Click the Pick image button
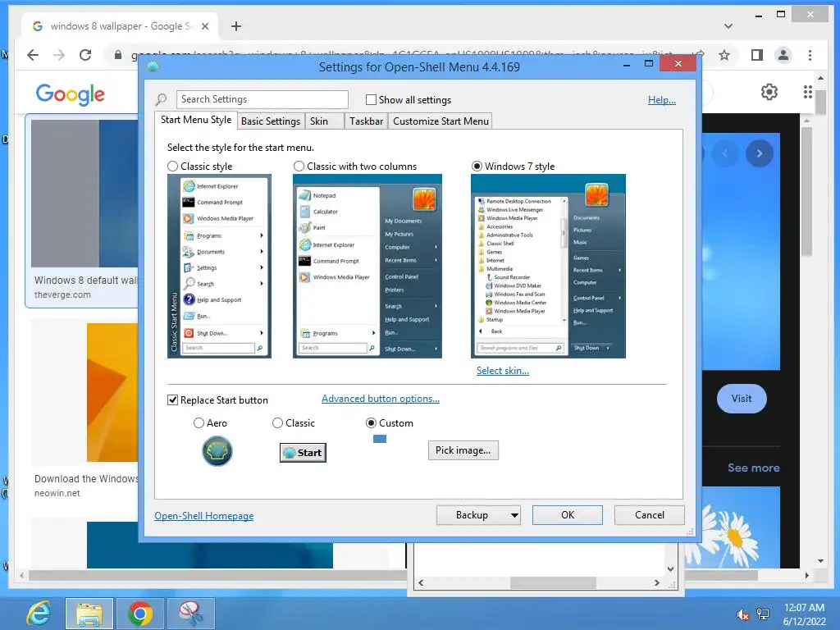This screenshot has width=840, height=630. click(463, 450)
